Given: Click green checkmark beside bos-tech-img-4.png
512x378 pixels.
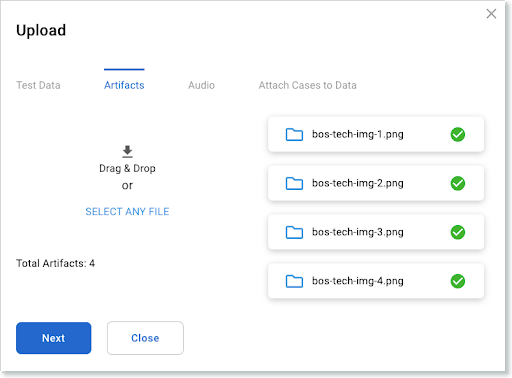Looking at the screenshot, I should coord(458,281).
